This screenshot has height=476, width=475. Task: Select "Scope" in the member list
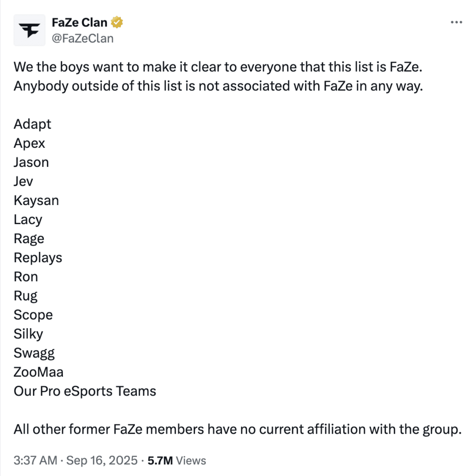[x=33, y=315]
